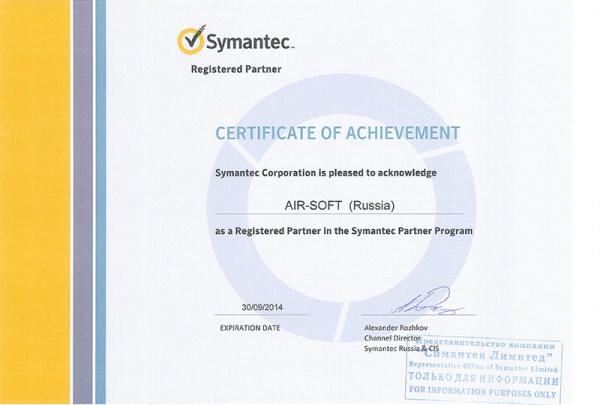
Task: Click 'FOR INFORMATION PURPOSES ONLY' stamp text
Action: pos(483,392)
